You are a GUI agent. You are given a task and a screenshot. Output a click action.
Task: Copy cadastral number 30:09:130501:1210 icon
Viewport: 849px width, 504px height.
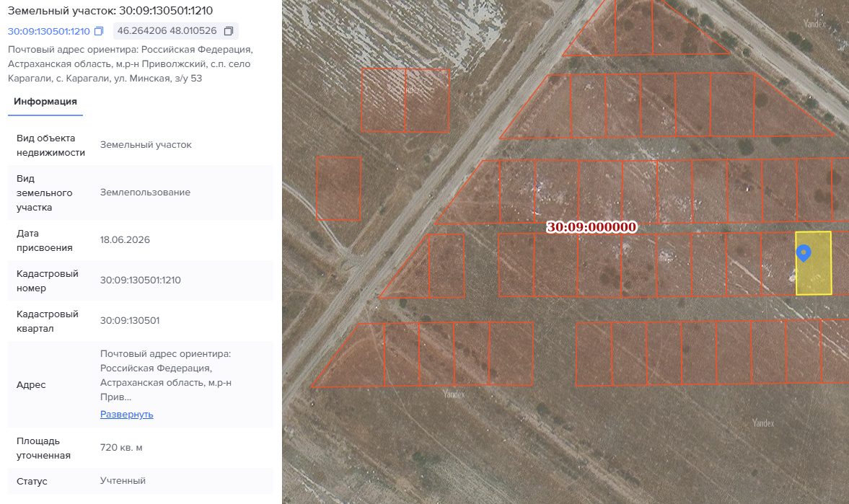coord(99,32)
